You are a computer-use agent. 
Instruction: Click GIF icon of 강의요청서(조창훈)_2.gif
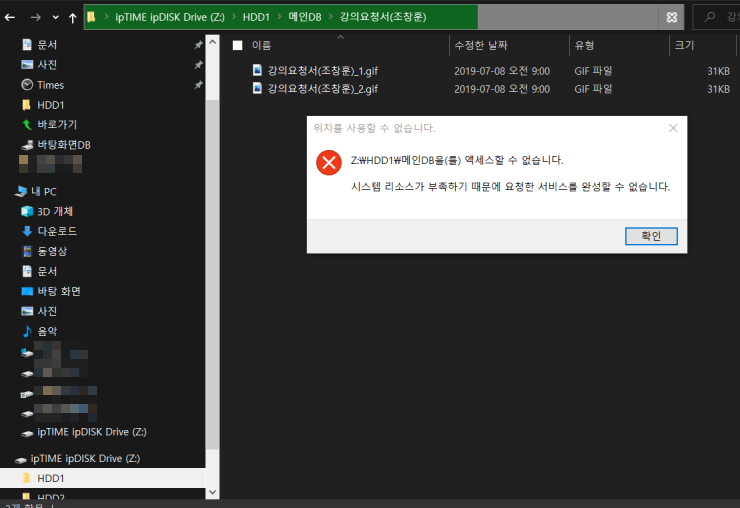(x=257, y=88)
